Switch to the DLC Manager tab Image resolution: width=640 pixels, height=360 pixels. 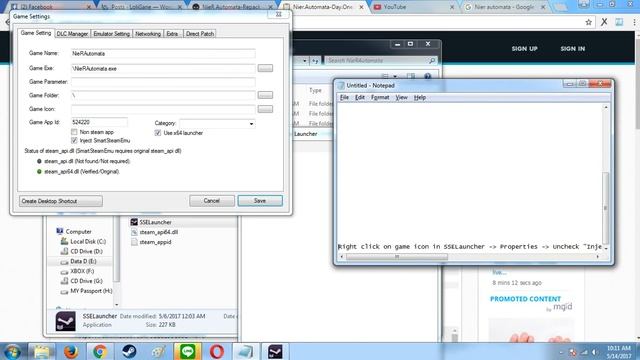72,34
